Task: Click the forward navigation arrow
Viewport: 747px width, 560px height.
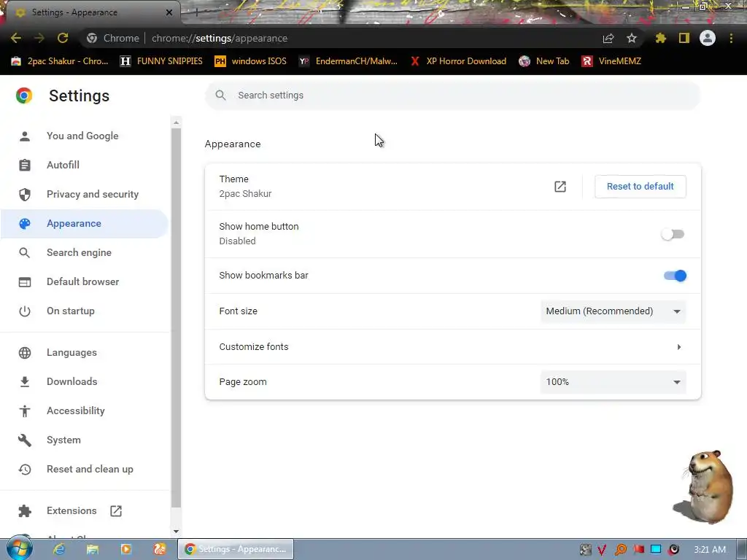Action: pos(39,38)
